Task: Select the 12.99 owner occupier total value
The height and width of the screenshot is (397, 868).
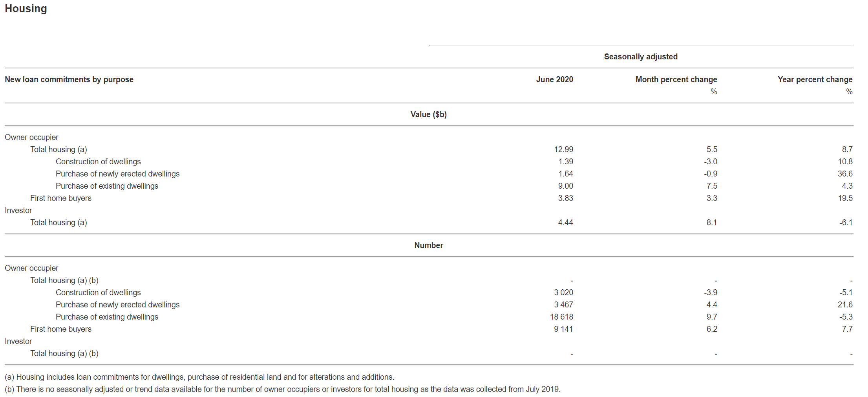Action: pyautogui.click(x=563, y=149)
